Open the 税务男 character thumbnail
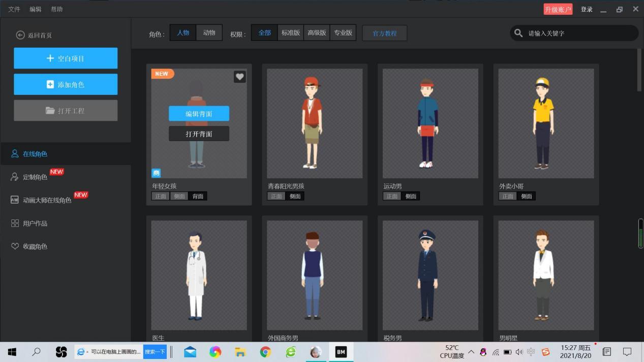 (431, 275)
